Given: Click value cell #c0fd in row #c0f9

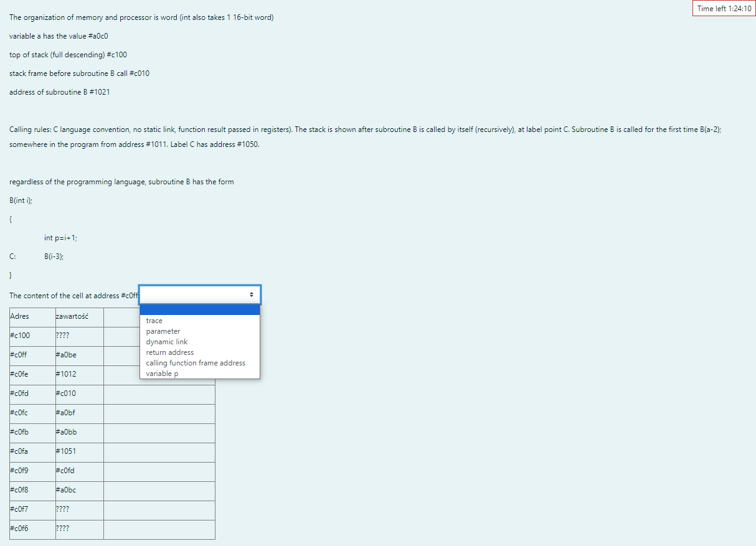Looking at the screenshot, I should tap(79, 471).
